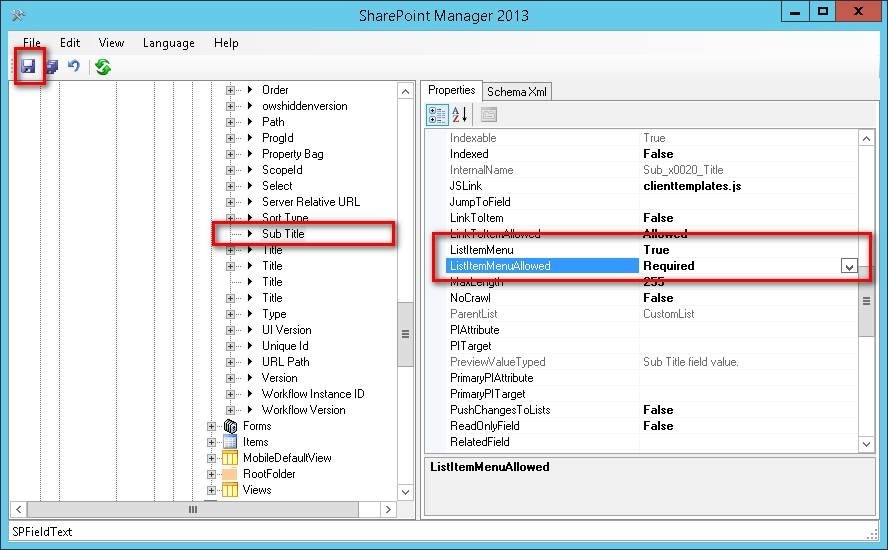Select the UI Version tree node
888x550 pixels.
pyautogui.click(x=286, y=330)
